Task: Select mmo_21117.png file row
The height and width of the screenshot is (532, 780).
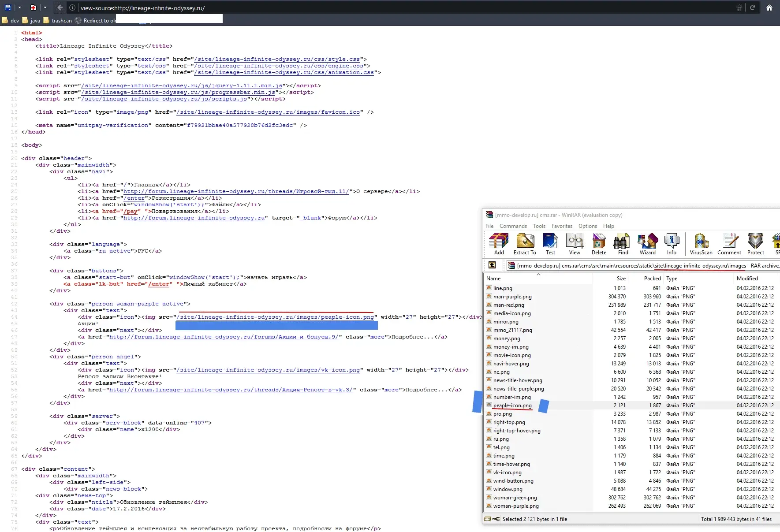Action: click(x=632, y=330)
